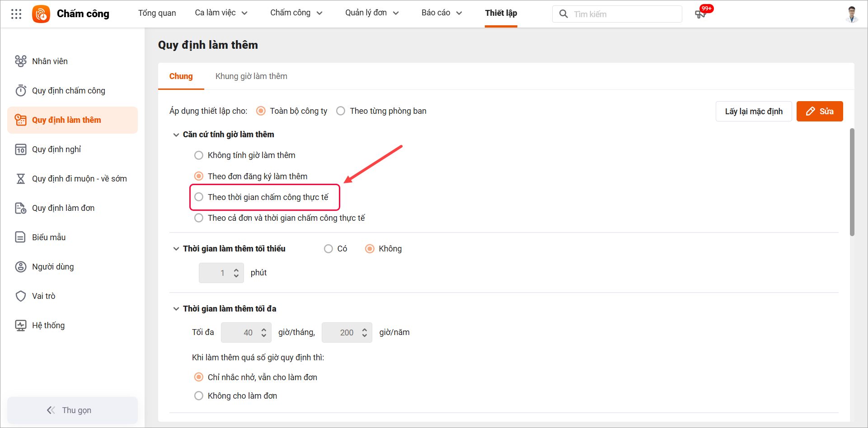Click stepper arrows on the phút field

coord(236,273)
